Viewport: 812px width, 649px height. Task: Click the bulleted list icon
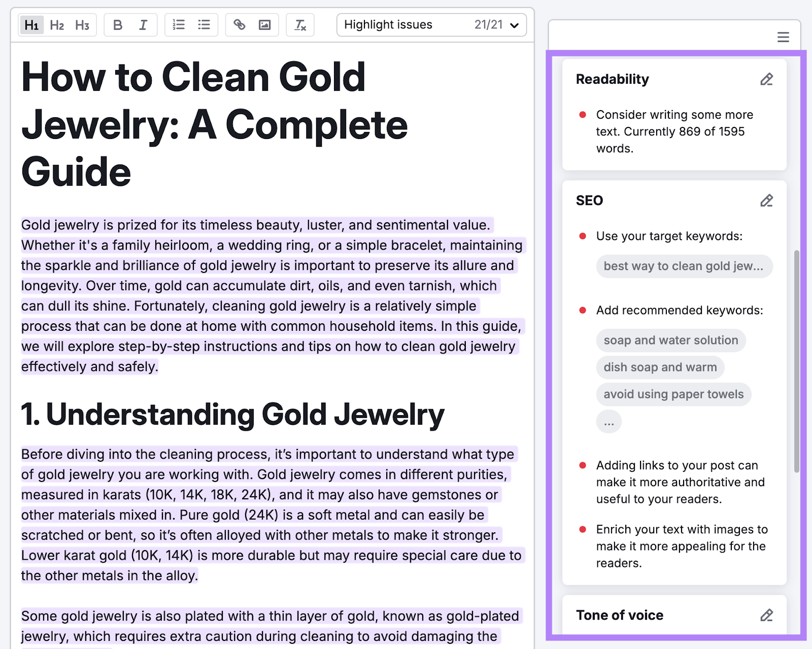click(x=204, y=24)
